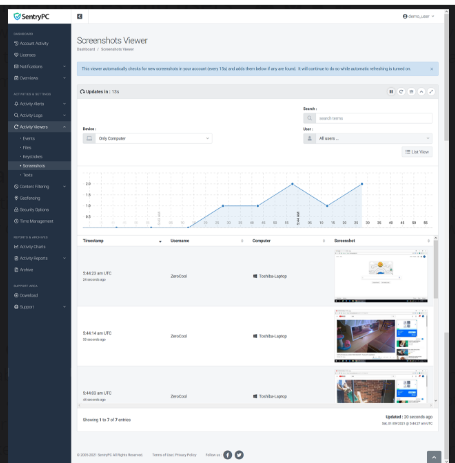Sort table by Username column
455x463 pixels.
point(207,241)
